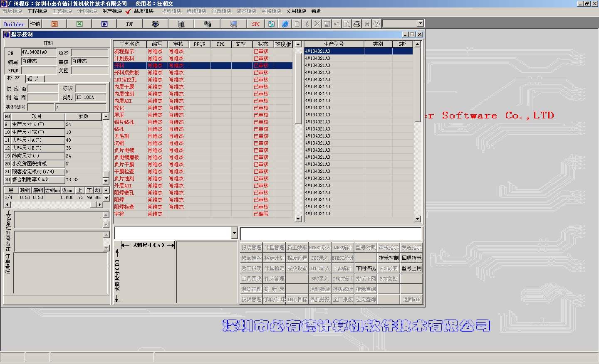This screenshot has width=599, height=364.
Task: Click the networked computers toolbar icon
Action: (x=207, y=24)
